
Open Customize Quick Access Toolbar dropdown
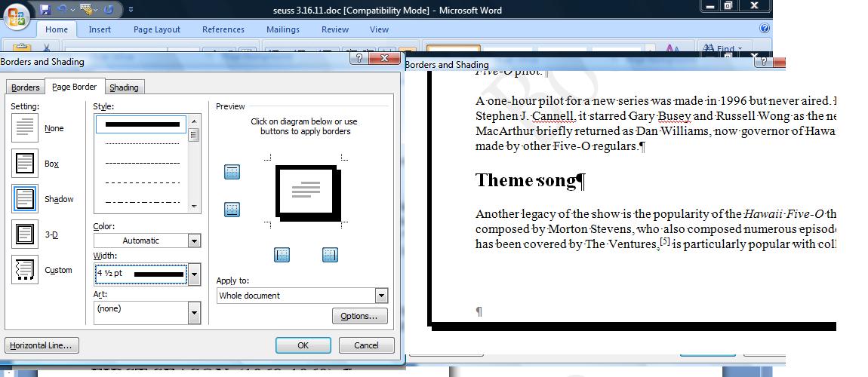(x=131, y=10)
